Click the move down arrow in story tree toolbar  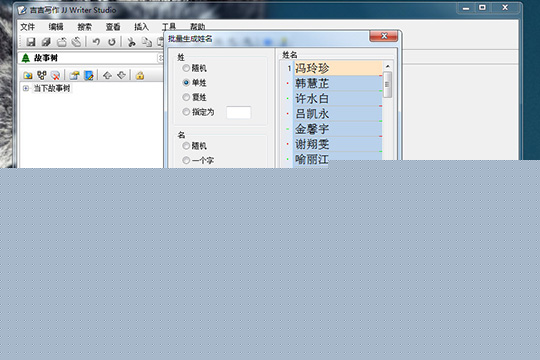click(x=121, y=75)
